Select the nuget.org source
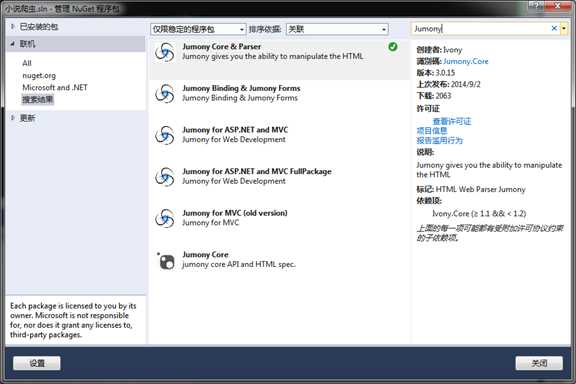Image resolution: width=576 pixels, height=384 pixels. click(39, 75)
